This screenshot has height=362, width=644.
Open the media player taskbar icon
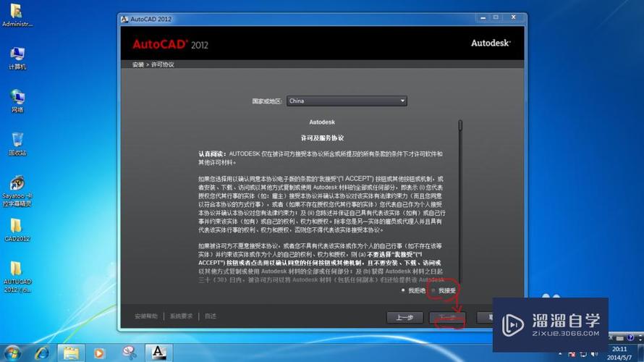[99, 353]
